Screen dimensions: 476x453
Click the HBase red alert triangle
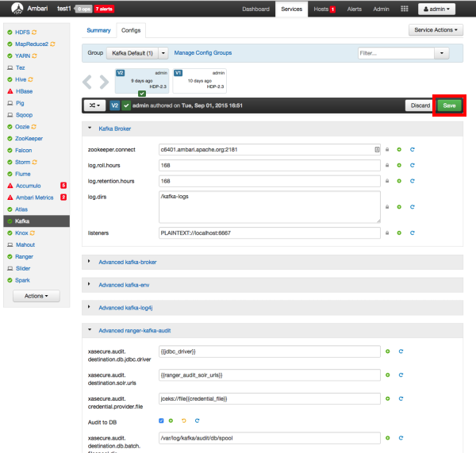[10, 91]
